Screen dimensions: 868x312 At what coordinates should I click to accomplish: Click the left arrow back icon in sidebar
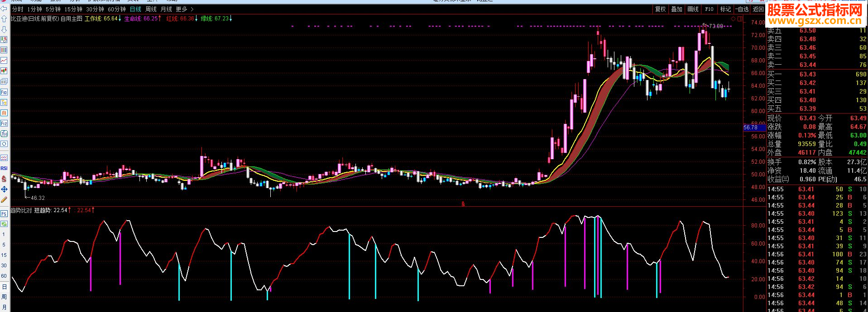tap(4, 9)
